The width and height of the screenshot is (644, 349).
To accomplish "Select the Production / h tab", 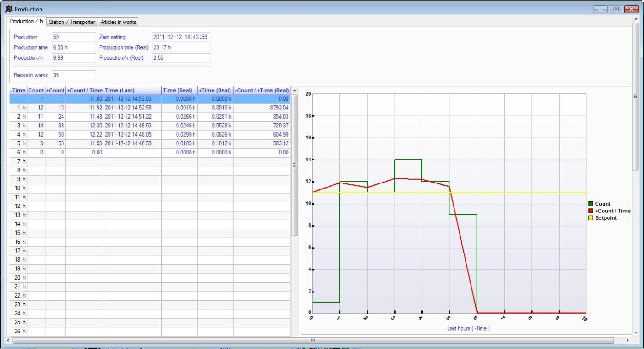I will coord(26,22).
